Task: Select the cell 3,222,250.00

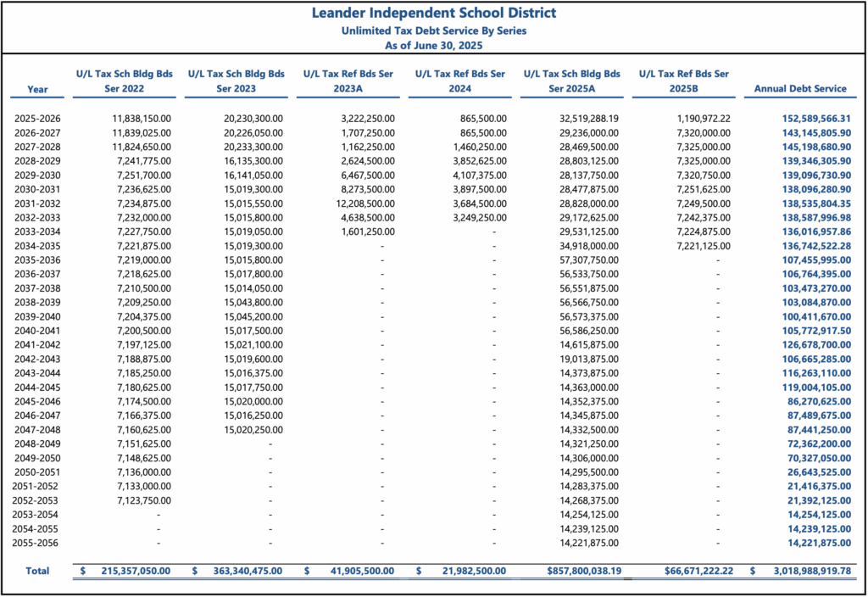Action: click(x=368, y=119)
